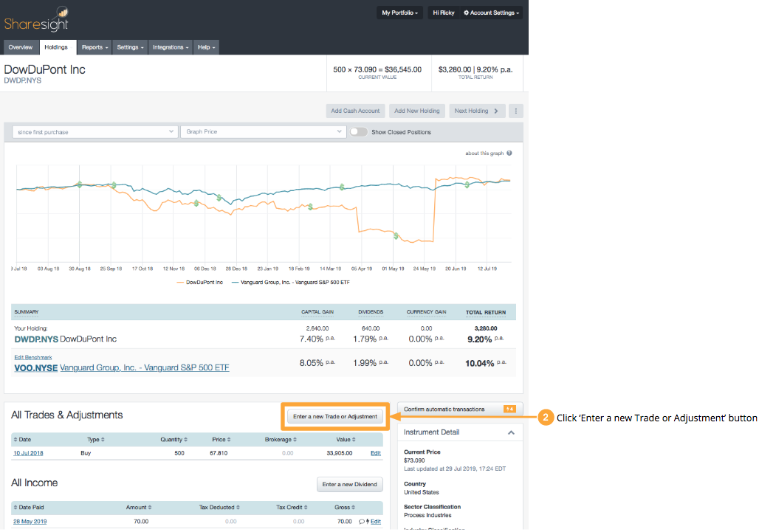Viewport: 759px width, 532px height.
Task: Edit the 10 Jul 2018 Buy trade
Action: (x=376, y=453)
